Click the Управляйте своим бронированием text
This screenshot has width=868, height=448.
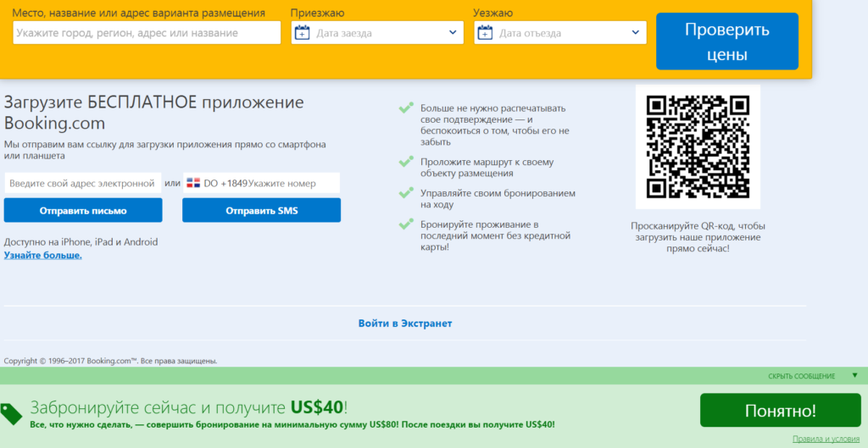pos(498,199)
